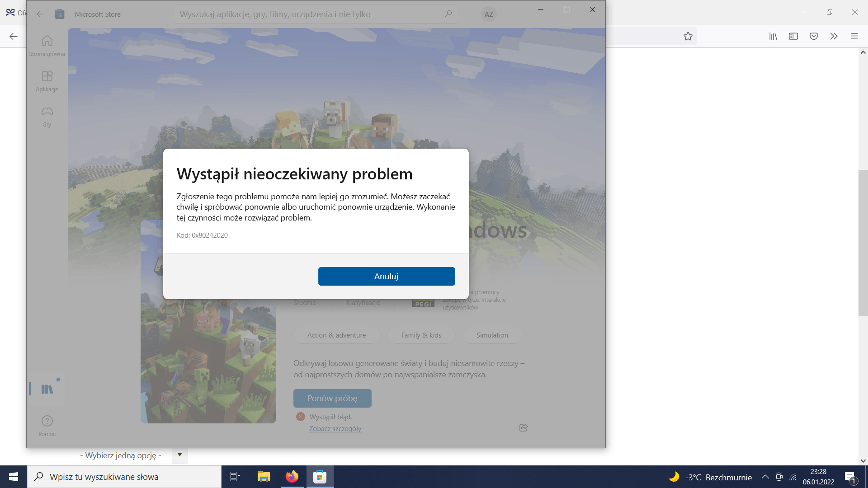
Task: Select the Simulation category tag
Action: (492, 335)
